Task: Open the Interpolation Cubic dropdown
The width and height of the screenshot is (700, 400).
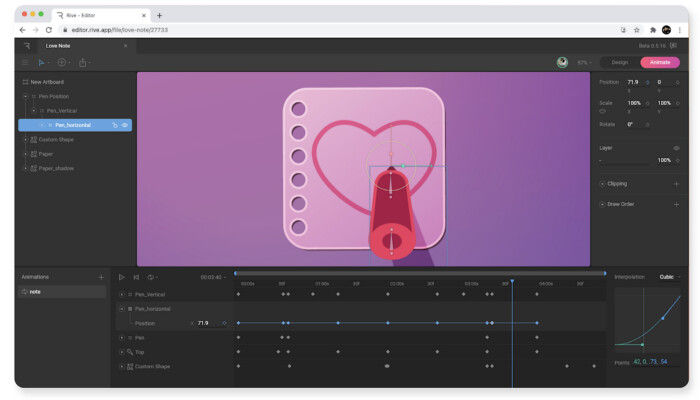Action: pos(670,277)
